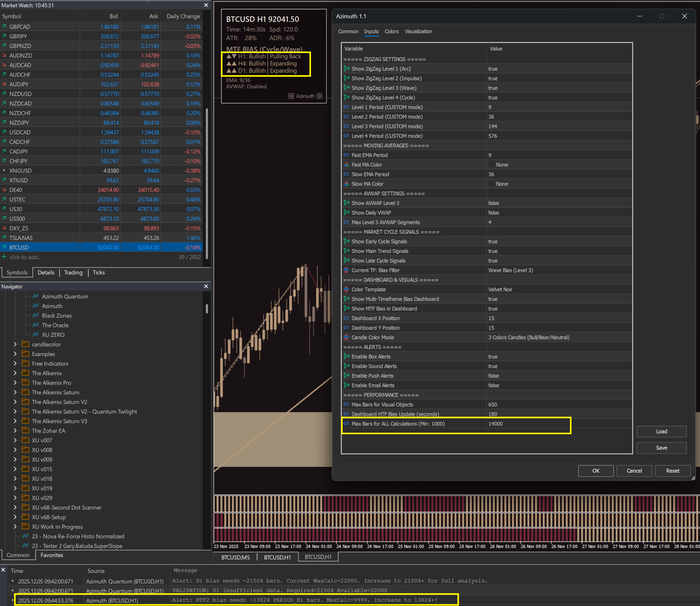Click the Slow MA Color swatch
This screenshot has height=606, width=700.
[491, 184]
